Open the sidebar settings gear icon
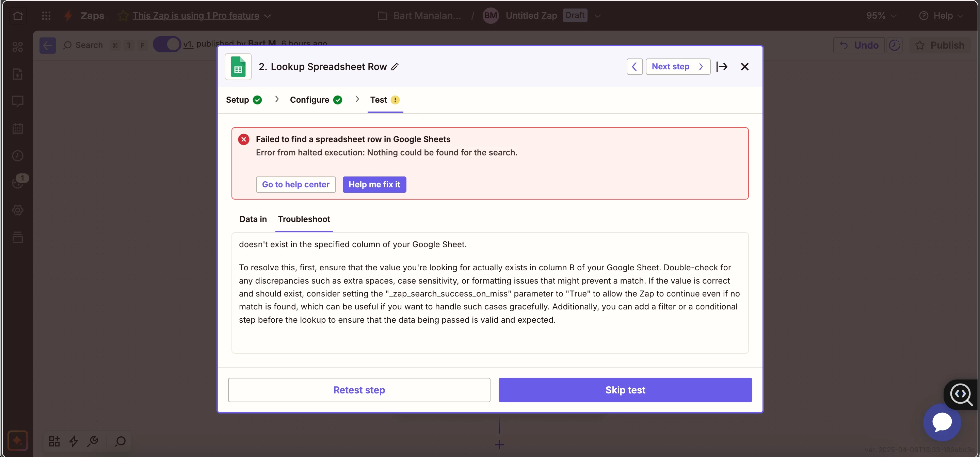 [17, 210]
